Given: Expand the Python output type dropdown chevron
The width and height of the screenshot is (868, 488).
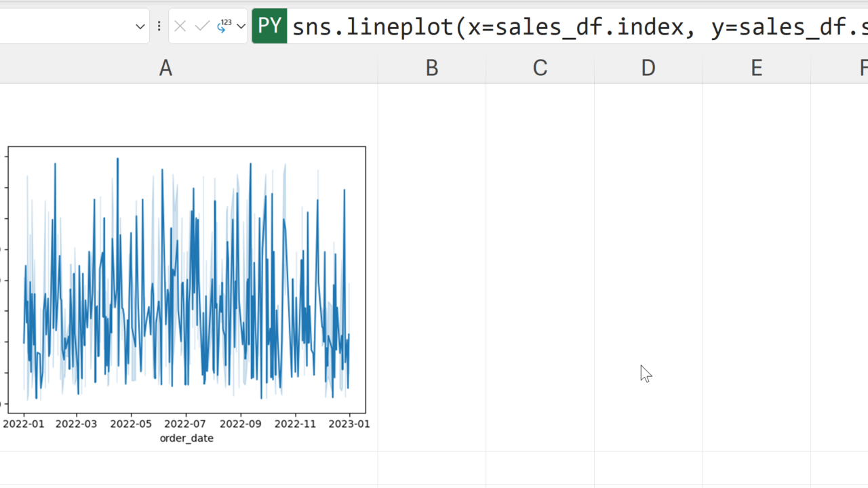Looking at the screenshot, I should coord(241,26).
